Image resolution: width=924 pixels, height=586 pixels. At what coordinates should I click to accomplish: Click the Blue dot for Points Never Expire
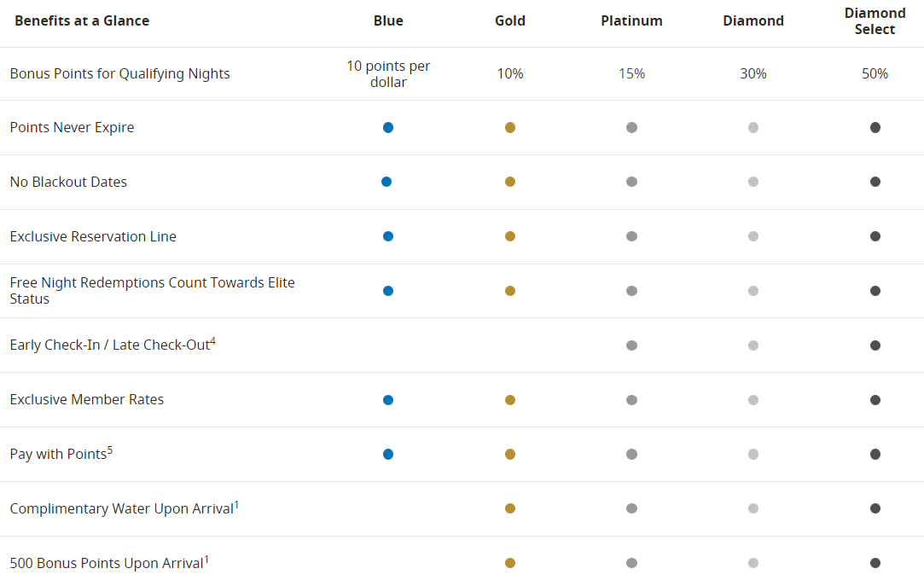tap(388, 127)
